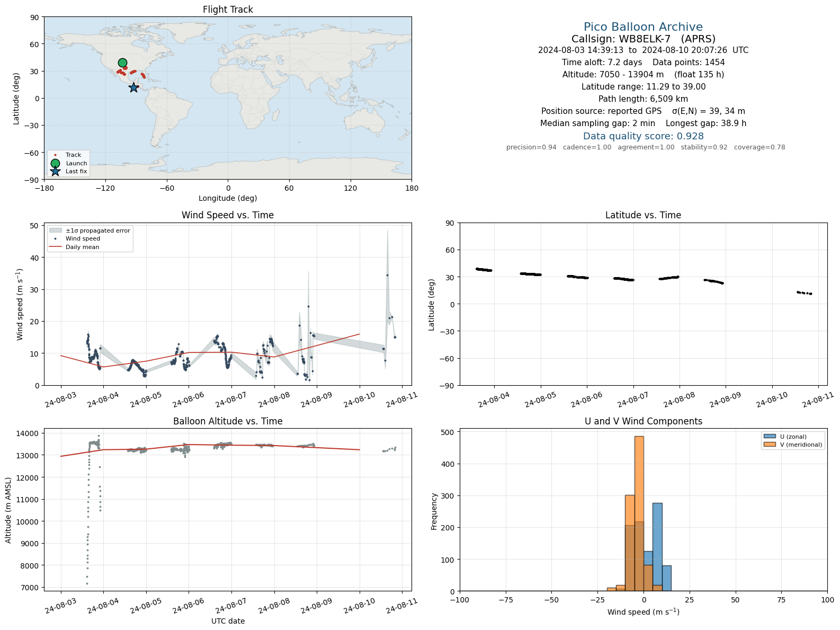
Task: Click the tallest orange bar in the histogram
Action: point(639,513)
